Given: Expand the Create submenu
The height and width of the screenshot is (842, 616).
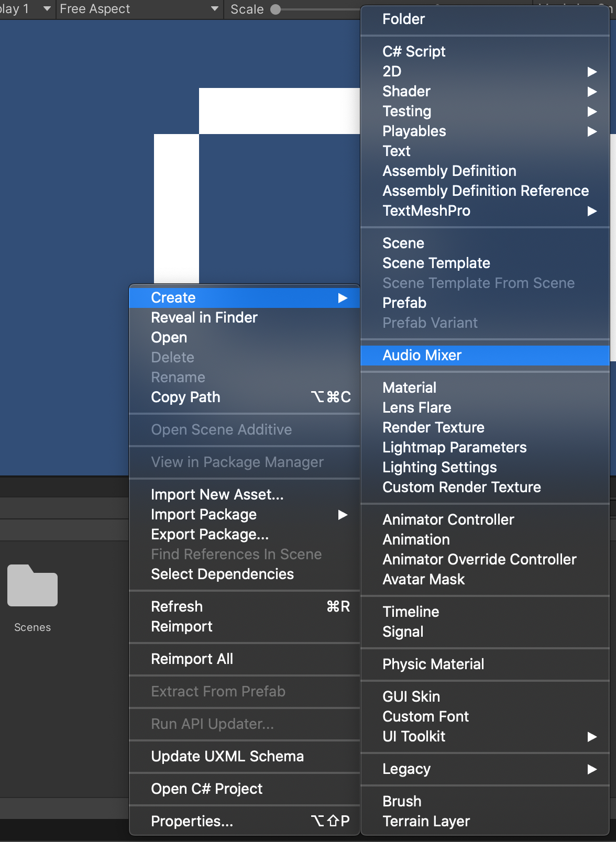Looking at the screenshot, I should point(244,297).
